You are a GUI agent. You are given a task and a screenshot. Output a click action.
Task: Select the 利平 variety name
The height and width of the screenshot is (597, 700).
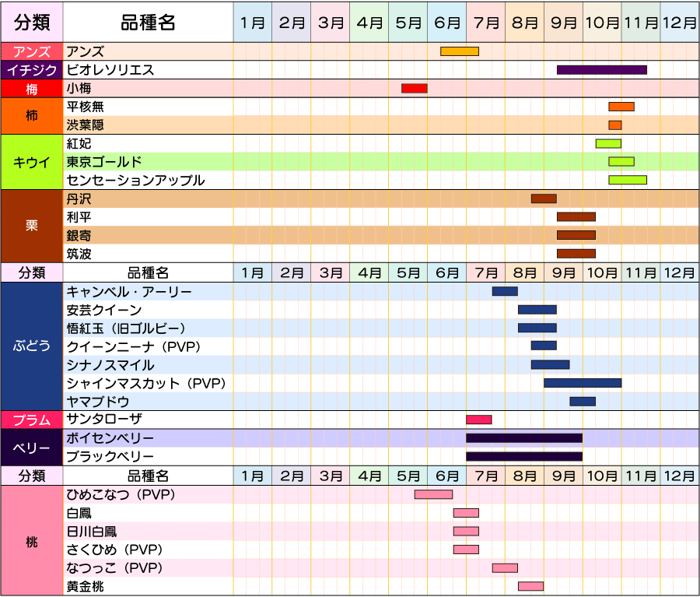point(79,216)
